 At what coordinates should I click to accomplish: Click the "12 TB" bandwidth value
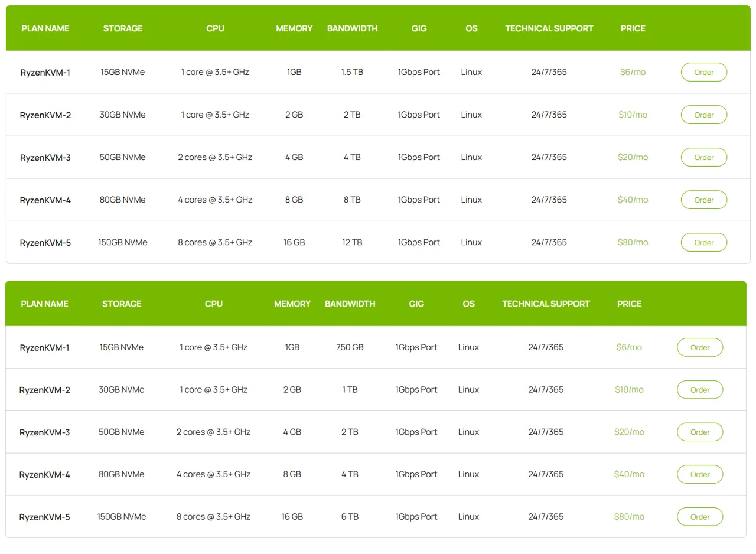352,242
